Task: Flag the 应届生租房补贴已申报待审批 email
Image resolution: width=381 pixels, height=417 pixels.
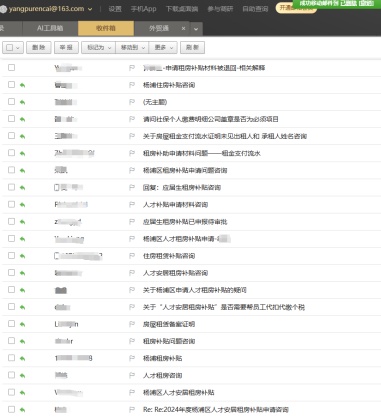Action: click(x=132, y=222)
